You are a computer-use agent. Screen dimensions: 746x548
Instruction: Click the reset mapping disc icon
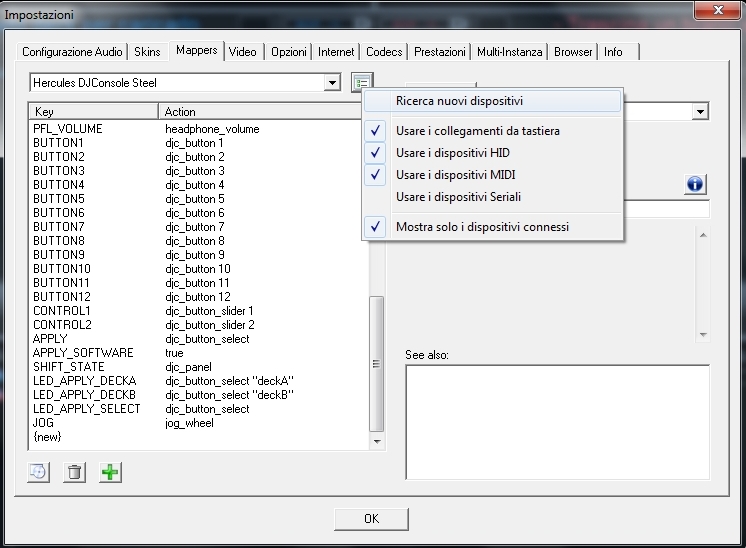tap(39, 472)
